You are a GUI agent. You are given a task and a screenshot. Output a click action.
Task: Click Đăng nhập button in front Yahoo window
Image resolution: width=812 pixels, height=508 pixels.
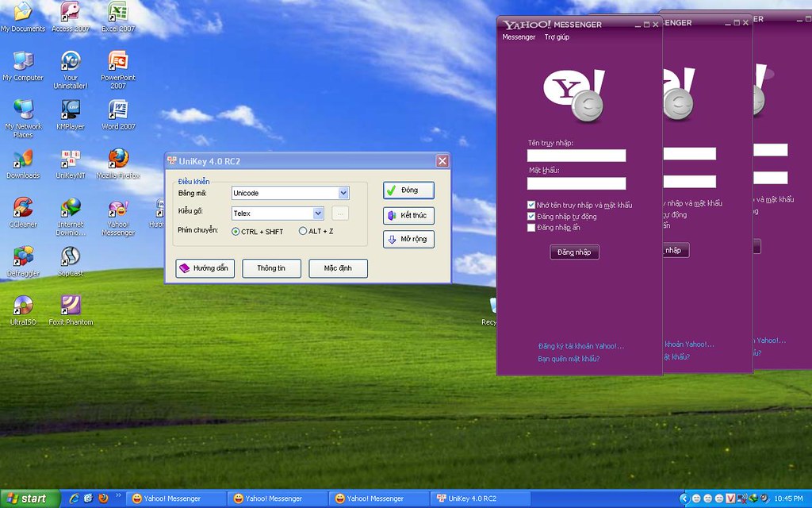tap(574, 252)
